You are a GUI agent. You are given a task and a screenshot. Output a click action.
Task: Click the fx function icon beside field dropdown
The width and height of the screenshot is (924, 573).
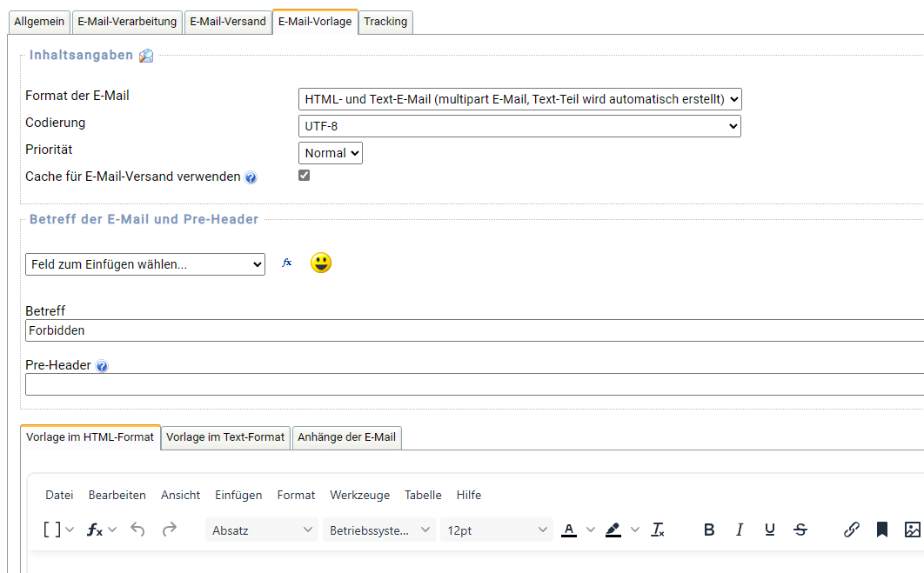click(x=287, y=263)
